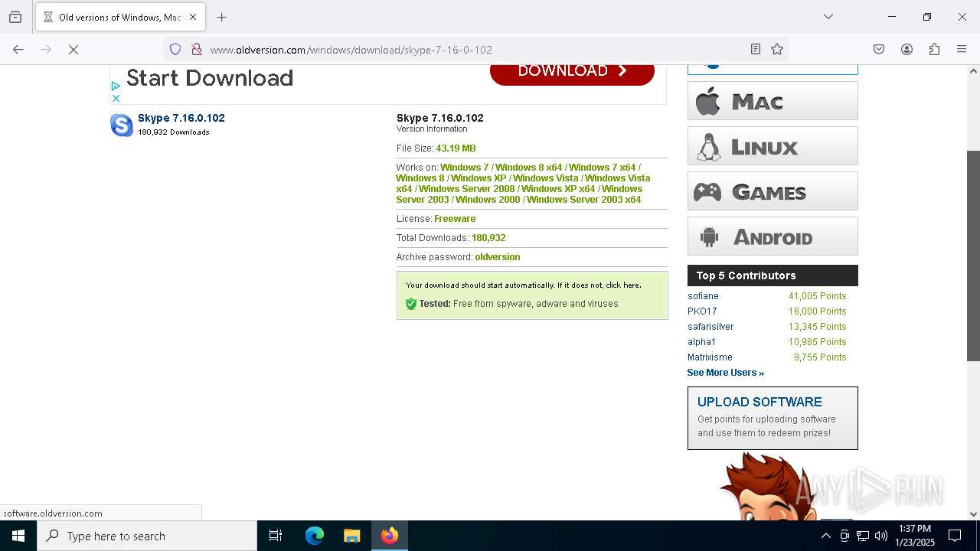Select the Linux platform button

pyautogui.click(x=773, y=146)
